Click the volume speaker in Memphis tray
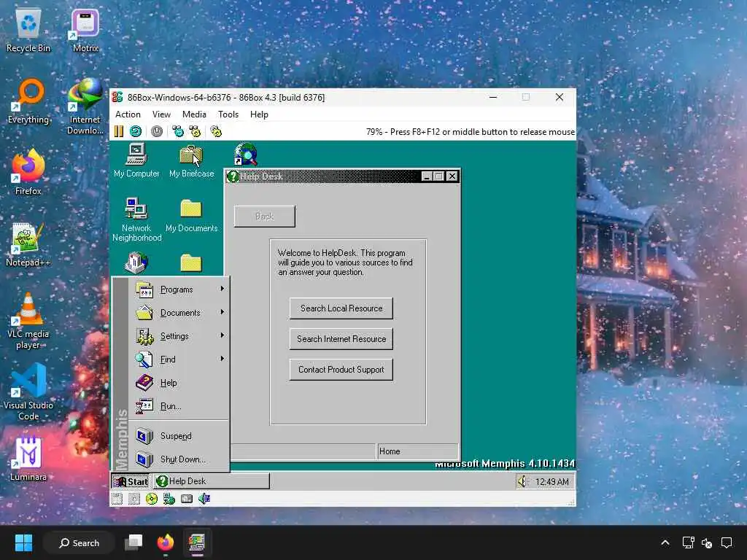Viewport: 747px width, 560px height. pos(523,481)
